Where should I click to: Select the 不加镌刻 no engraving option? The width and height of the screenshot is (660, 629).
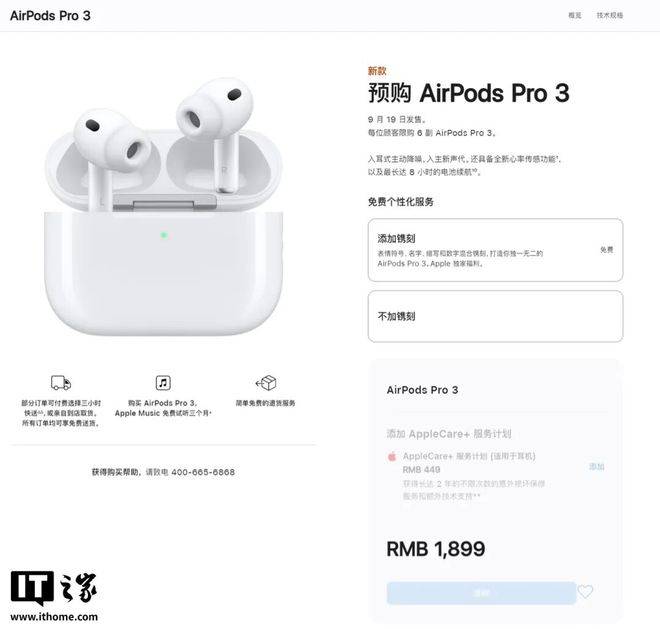pos(495,316)
